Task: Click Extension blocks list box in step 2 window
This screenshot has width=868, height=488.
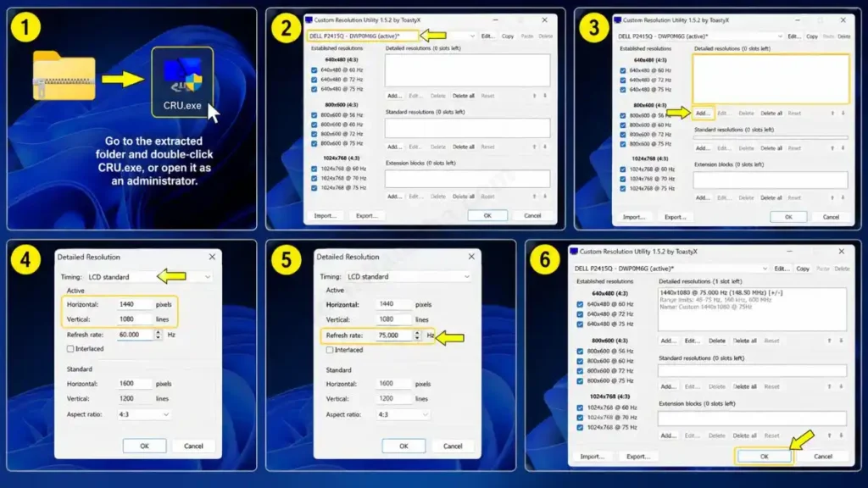Action: (x=467, y=179)
